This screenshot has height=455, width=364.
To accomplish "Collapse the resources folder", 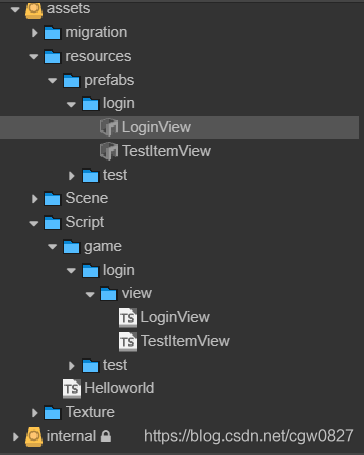I will click(34, 57).
